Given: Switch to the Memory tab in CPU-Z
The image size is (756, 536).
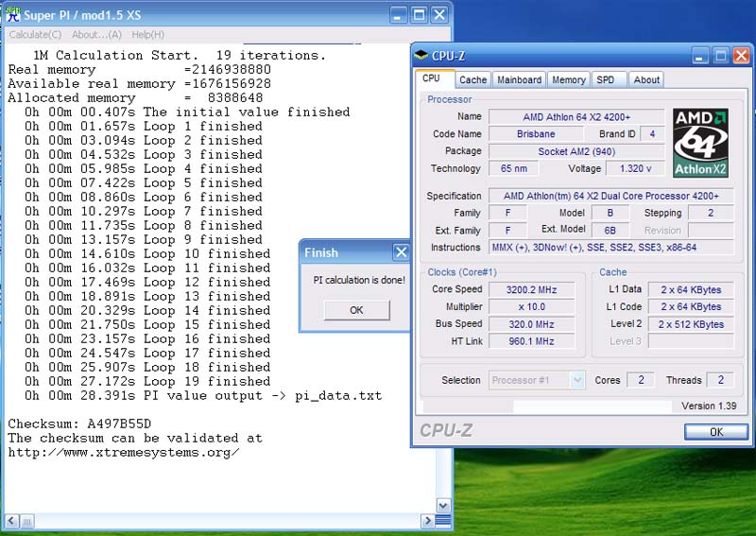Looking at the screenshot, I should point(569,79).
